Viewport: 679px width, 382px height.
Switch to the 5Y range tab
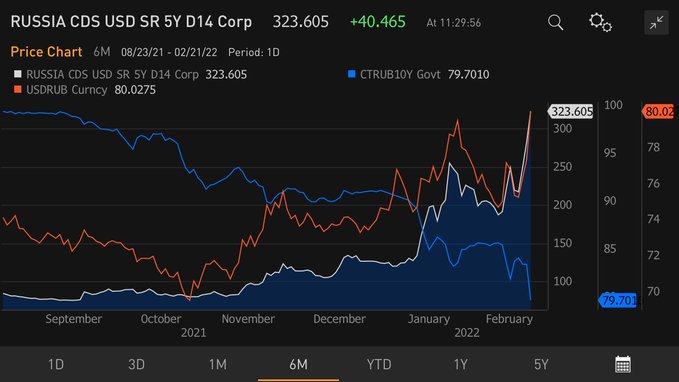[541, 364]
